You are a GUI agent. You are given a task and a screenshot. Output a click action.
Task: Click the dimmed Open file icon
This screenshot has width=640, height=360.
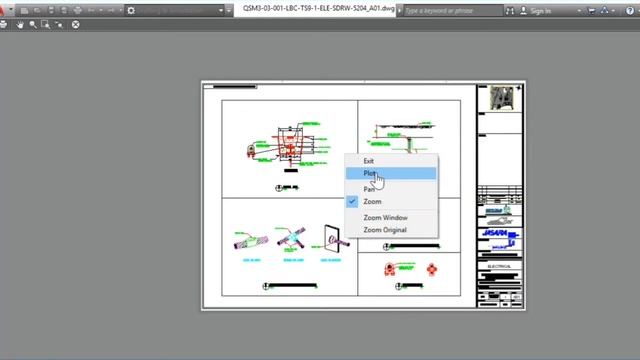tap(37, 10)
